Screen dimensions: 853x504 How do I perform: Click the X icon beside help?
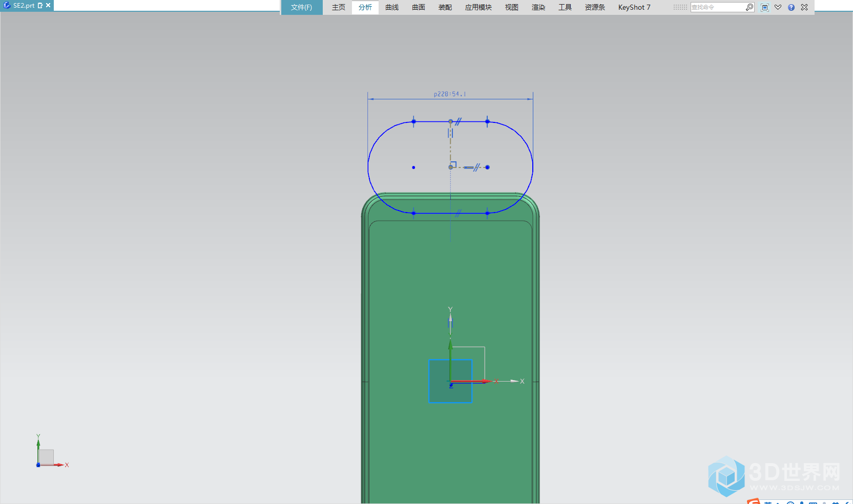click(x=804, y=7)
